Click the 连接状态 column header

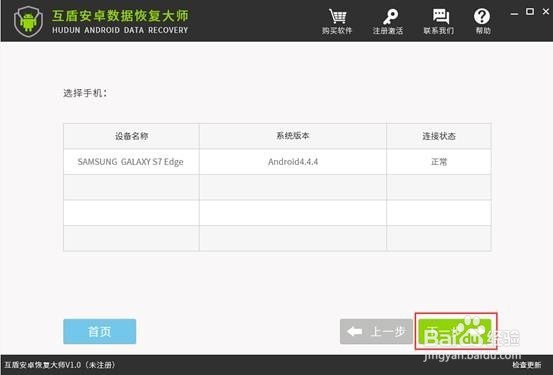[439, 136]
